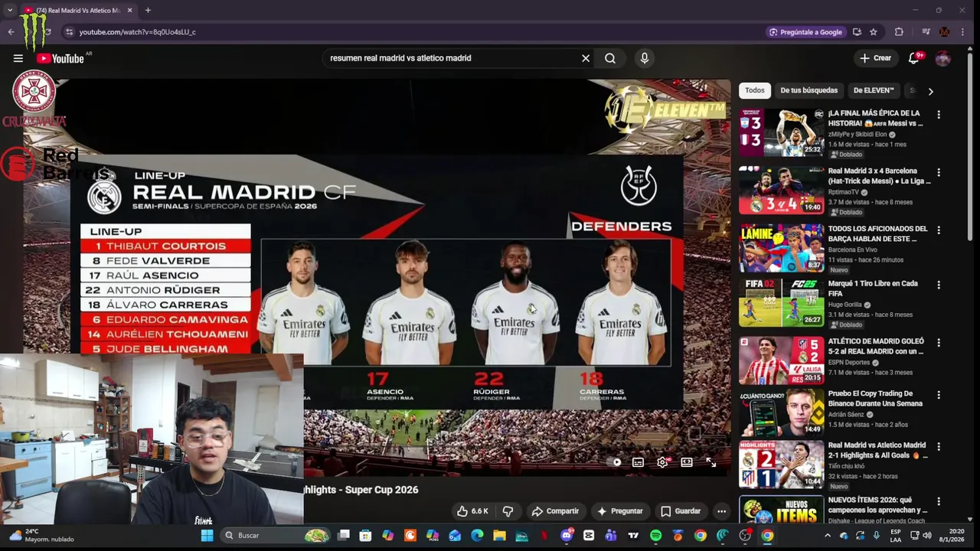Open the Windows Start menu
980x551 pixels.
(207, 536)
